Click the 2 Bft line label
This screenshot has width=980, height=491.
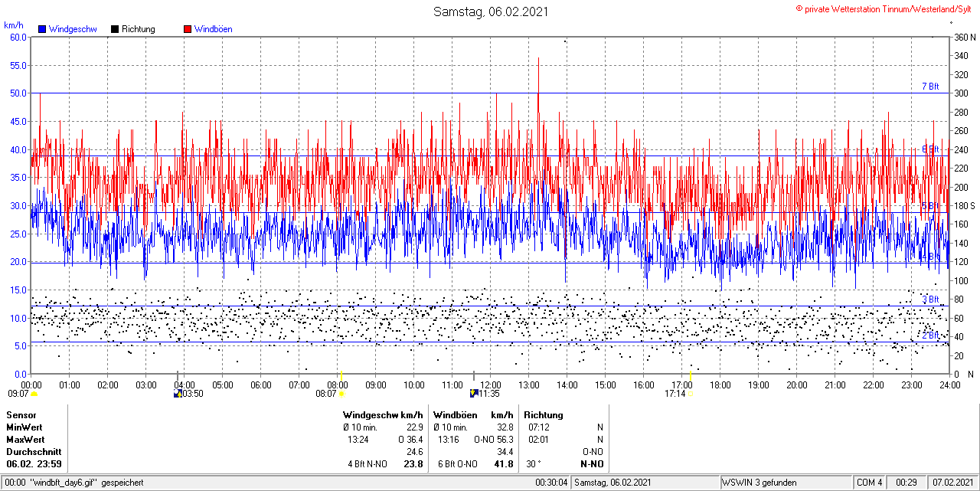pyautogui.click(x=930, y=336)
